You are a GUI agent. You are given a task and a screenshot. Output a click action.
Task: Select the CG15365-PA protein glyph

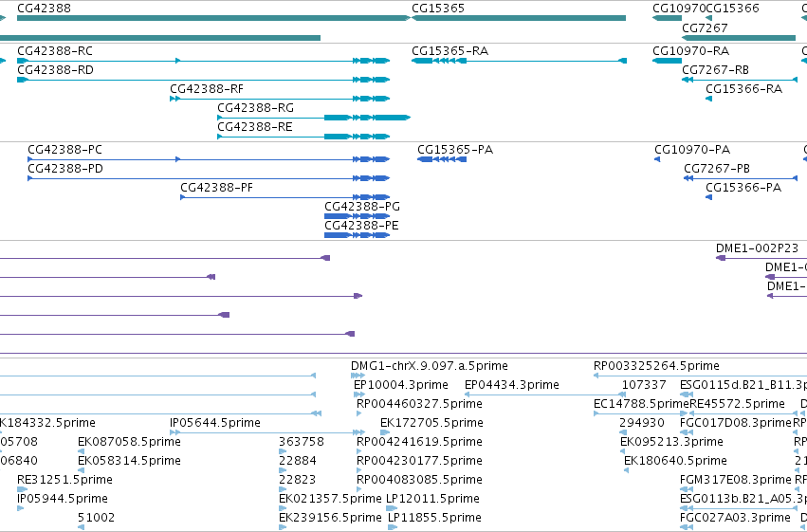[x=442, y=159]
